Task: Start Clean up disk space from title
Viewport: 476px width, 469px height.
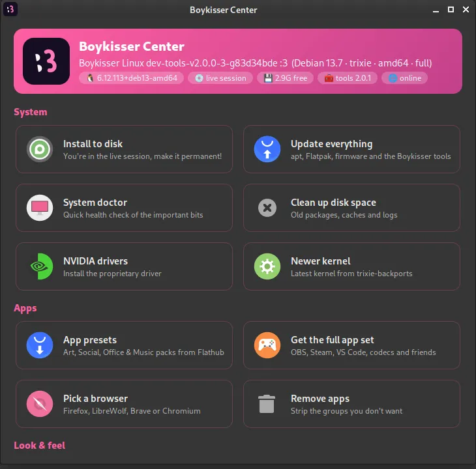Action: (333, 203)
